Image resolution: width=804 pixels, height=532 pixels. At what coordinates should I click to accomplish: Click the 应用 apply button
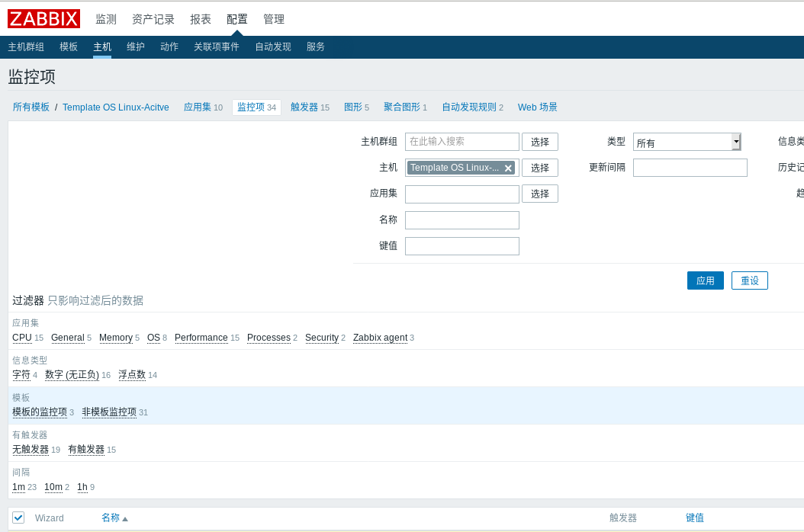(x=706, y=280)
